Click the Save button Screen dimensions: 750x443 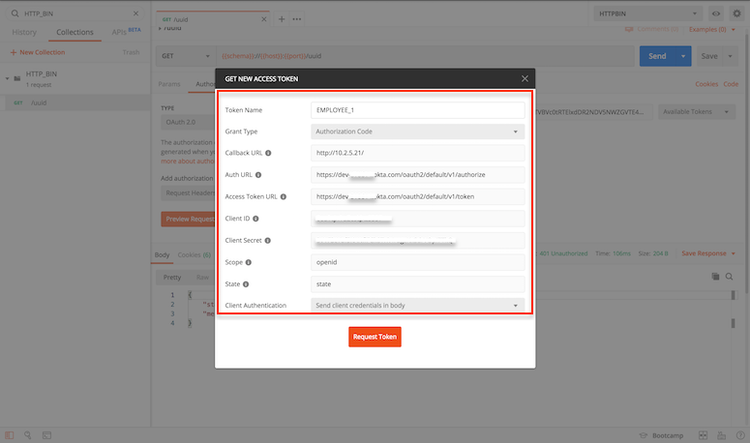[709, 56]
